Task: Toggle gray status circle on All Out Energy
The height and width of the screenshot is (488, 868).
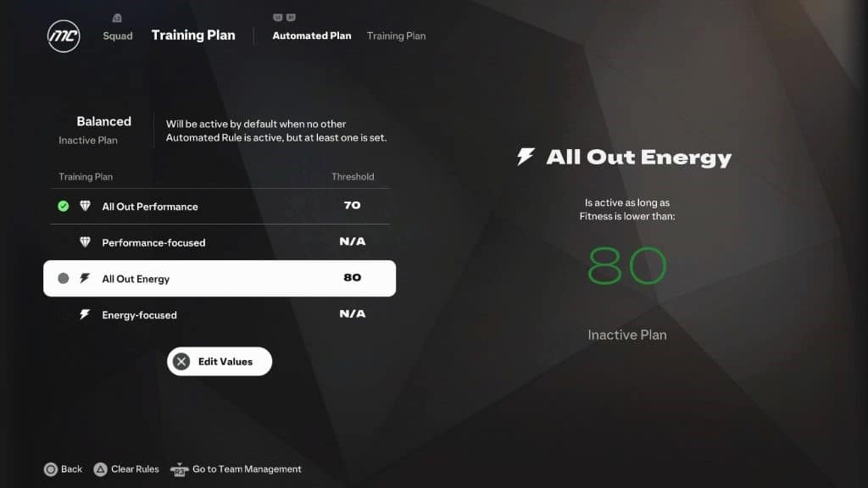Action: (x=63, y=278)
